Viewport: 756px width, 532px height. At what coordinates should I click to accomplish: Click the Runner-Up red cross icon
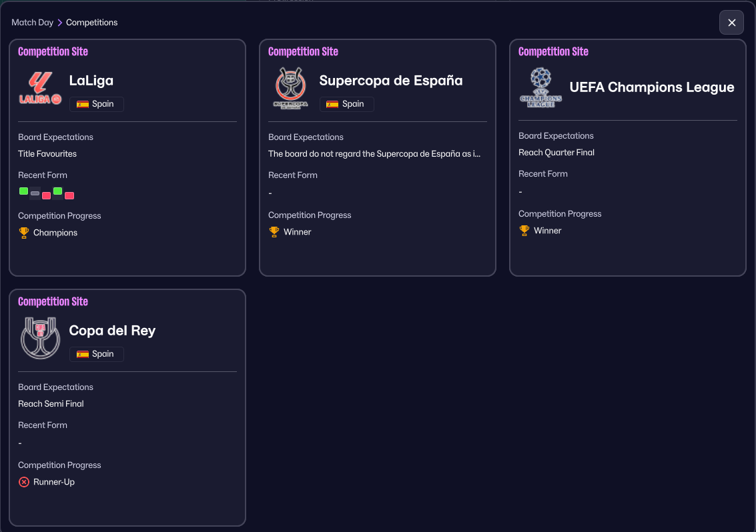point(24,482)
